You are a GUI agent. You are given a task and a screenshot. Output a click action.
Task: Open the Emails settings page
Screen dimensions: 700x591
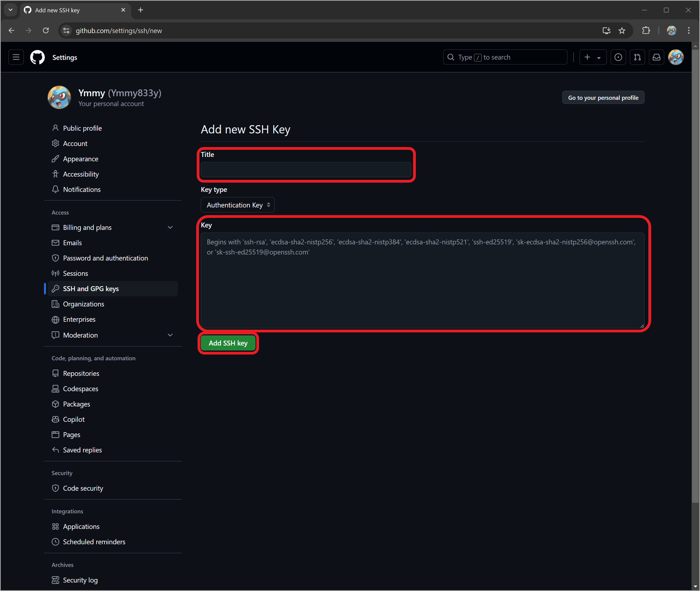72,243
